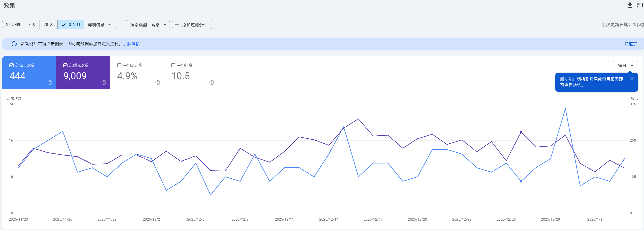This screenshot has width=644, height=230.
Task: Enable the 平均点击率 checkbox
Action: click(x=119, y=65)
